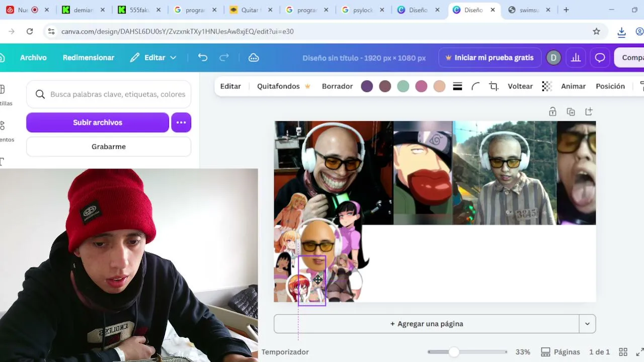Switch to the Quitar browser tab
Screen dimensions: 644x362
click(x=250, y=10)
